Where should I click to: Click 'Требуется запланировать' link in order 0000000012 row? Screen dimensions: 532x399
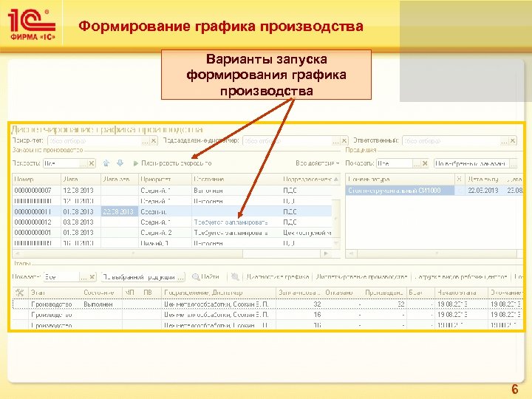pyautogui.click(x=231, y=222)
